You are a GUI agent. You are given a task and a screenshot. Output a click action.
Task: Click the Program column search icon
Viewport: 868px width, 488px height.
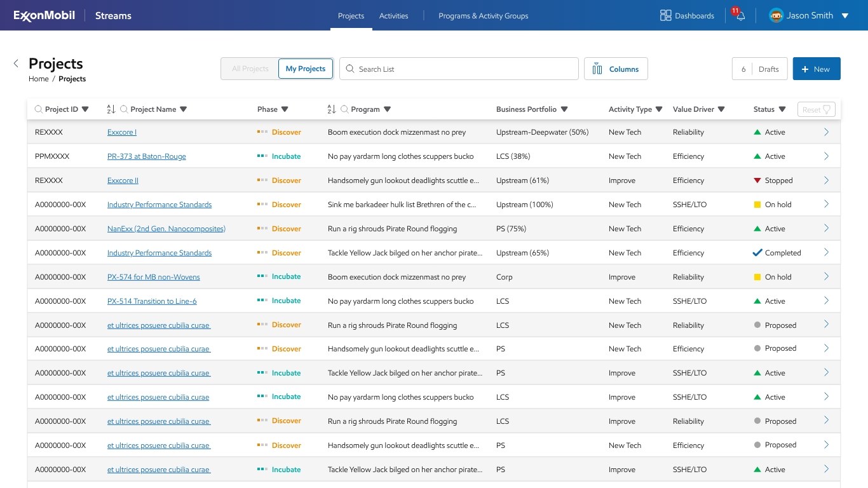tap(344, 109)
